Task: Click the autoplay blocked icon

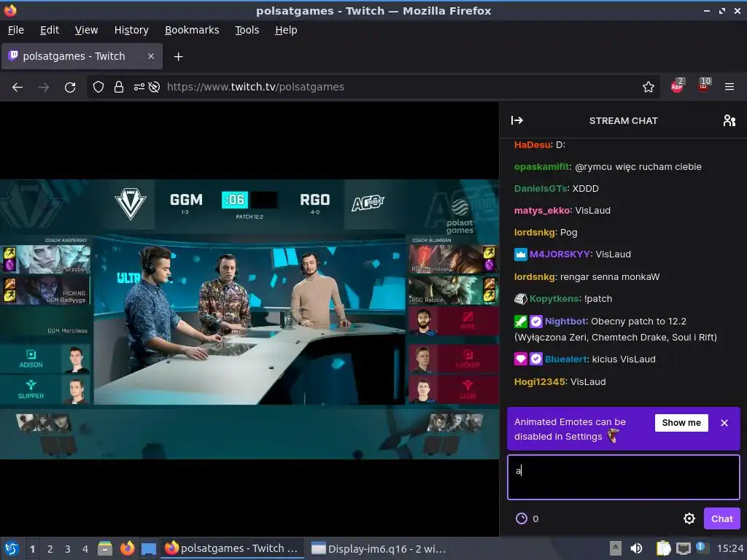Action: click(x=154, y=87)
